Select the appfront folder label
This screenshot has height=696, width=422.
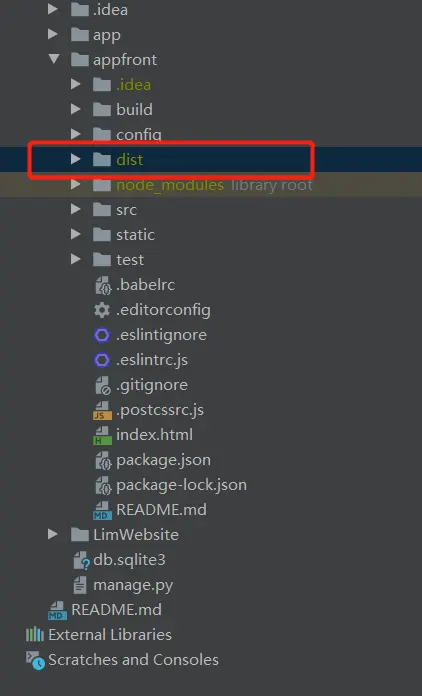pyautogui.click(x=125, y=60)
